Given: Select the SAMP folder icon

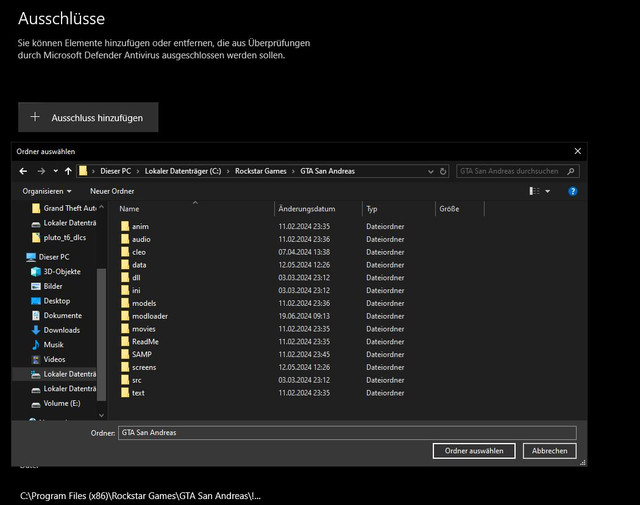Looking at the screenshot, I should tap(125, 354).
